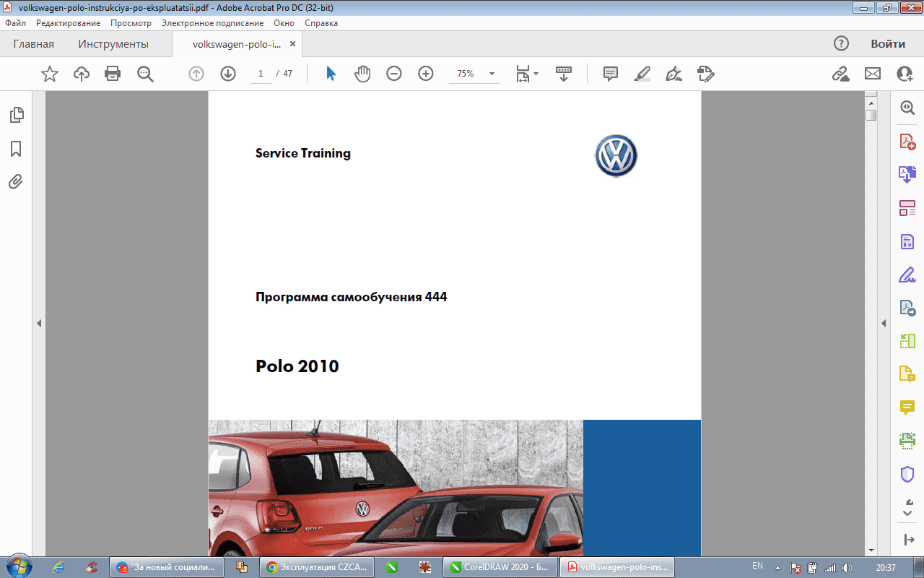Zoom in with plus button
The width and height of the screenshot is (924, 578).
[x=426, y=74]
